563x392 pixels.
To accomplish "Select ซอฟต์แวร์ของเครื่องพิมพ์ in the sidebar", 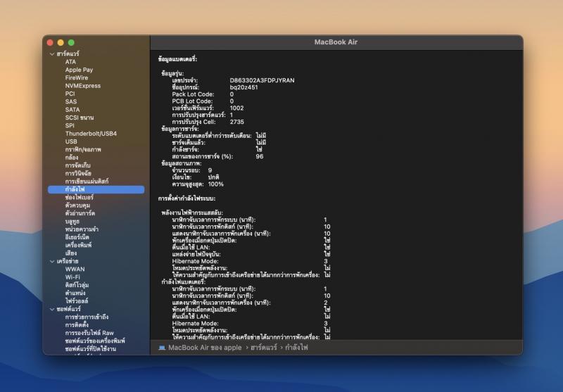I will click(95, 341).
